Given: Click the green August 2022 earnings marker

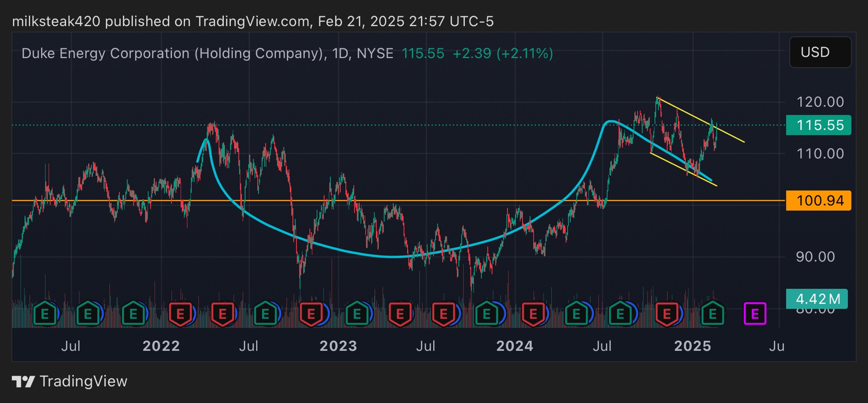Looking at the screenshot, I should point(265,314).
